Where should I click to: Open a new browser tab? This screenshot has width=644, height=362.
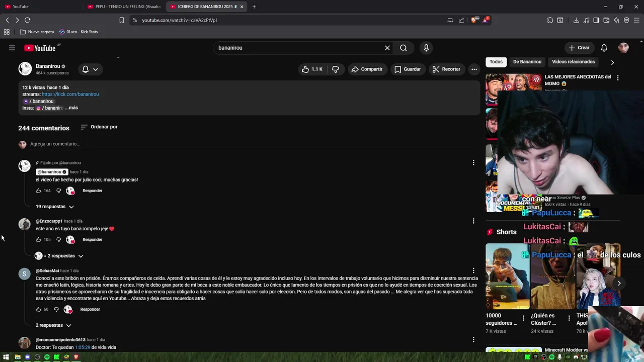click(x=254, y=7)
